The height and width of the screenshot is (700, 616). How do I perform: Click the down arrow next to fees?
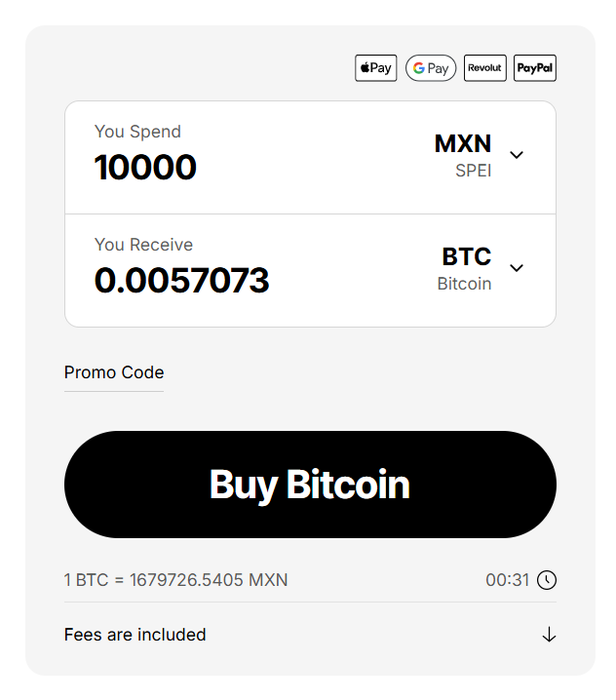tap(549, 635)
